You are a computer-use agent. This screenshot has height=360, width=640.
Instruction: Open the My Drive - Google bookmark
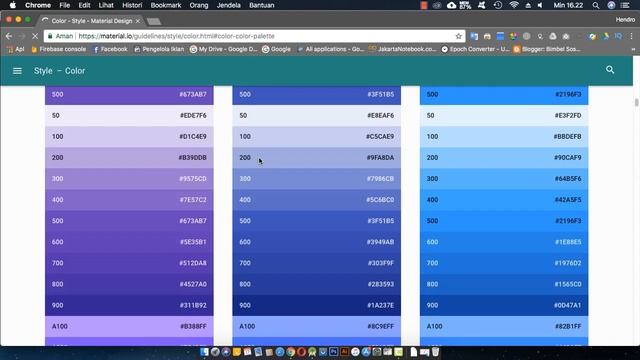[x=224, y=49]
